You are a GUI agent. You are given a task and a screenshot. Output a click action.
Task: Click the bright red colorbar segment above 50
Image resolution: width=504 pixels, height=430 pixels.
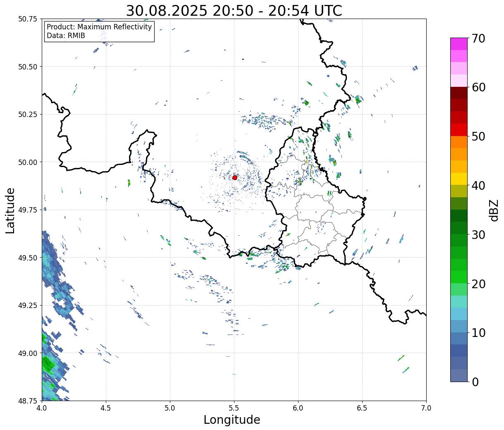pos(459,130)
